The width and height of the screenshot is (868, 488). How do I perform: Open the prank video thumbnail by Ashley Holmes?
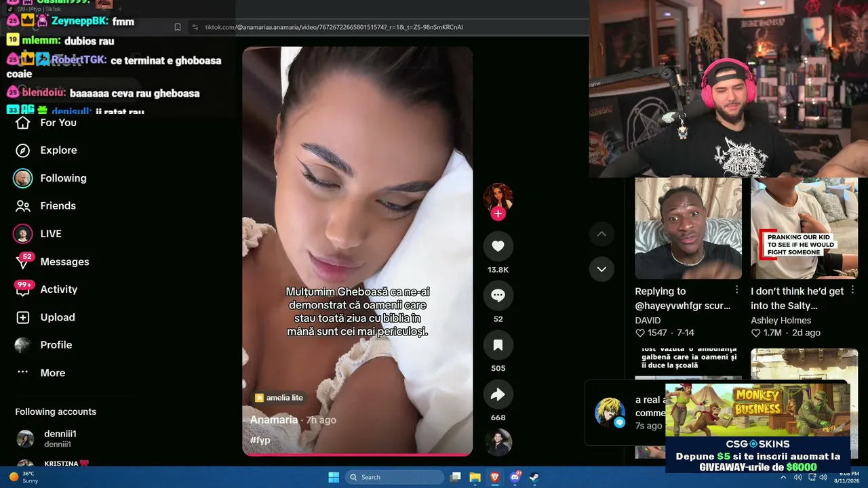[x=804, y=228]
